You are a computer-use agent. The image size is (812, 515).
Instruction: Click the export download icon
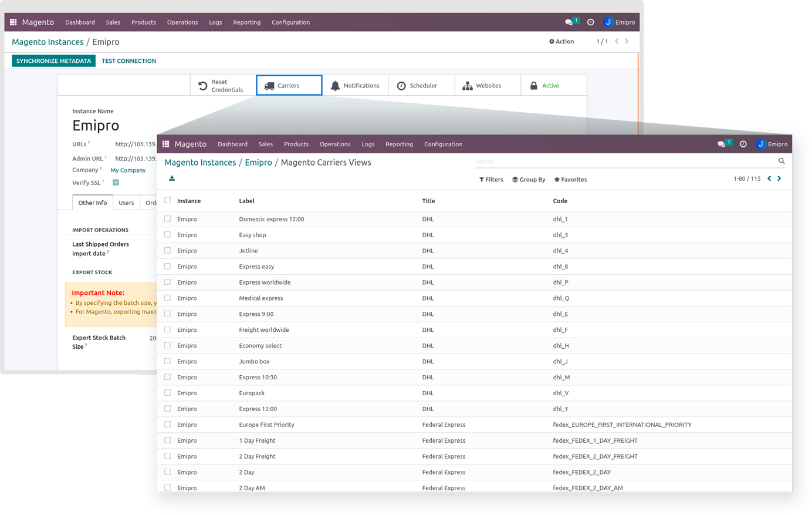[x=172, y=179]
